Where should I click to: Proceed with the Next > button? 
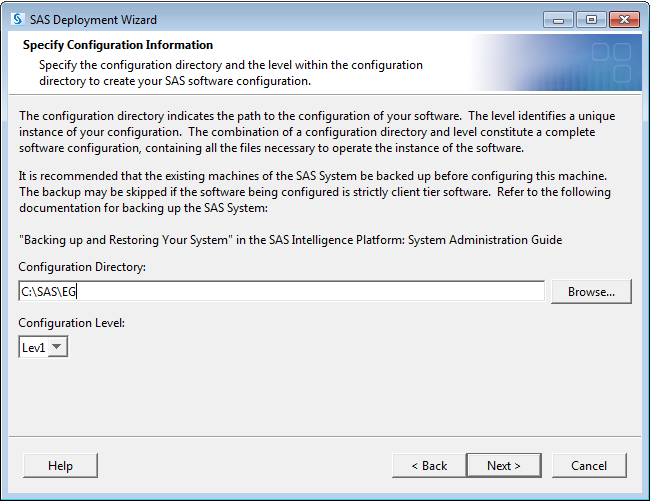(504, 465)
